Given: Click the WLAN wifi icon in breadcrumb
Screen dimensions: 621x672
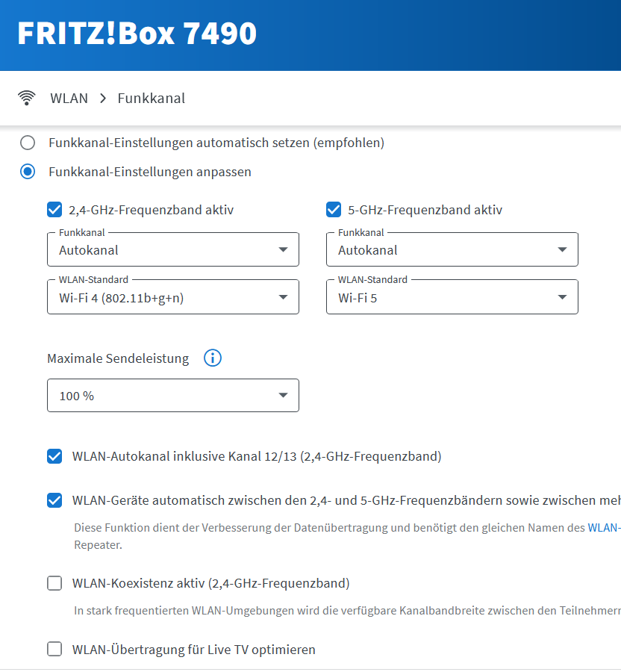Looking at the screenshot, I should click(x=27, y=98).
